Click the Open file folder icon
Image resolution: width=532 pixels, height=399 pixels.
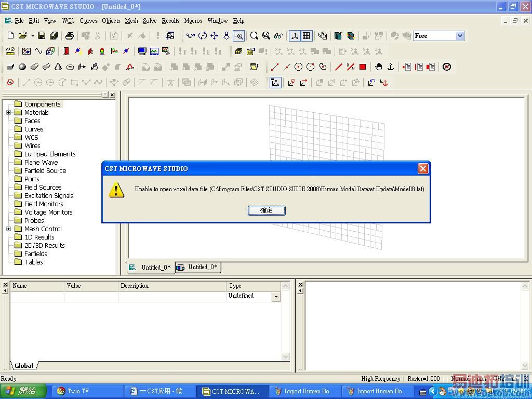click(x=23, y=36)
